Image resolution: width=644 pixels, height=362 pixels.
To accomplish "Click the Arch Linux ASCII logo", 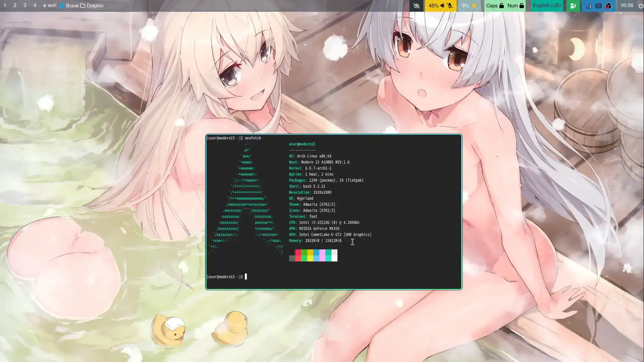I will coord(246,198).
